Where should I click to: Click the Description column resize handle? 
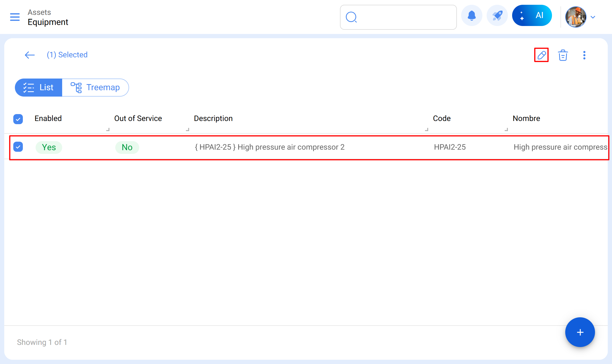click(427, 129)
